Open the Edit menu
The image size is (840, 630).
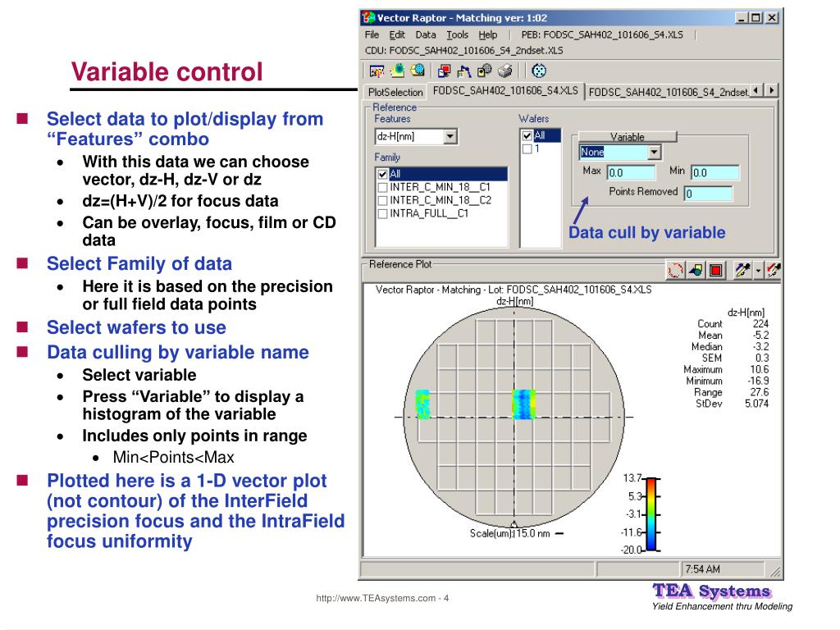pyautogui.click(x=397, y=34)
